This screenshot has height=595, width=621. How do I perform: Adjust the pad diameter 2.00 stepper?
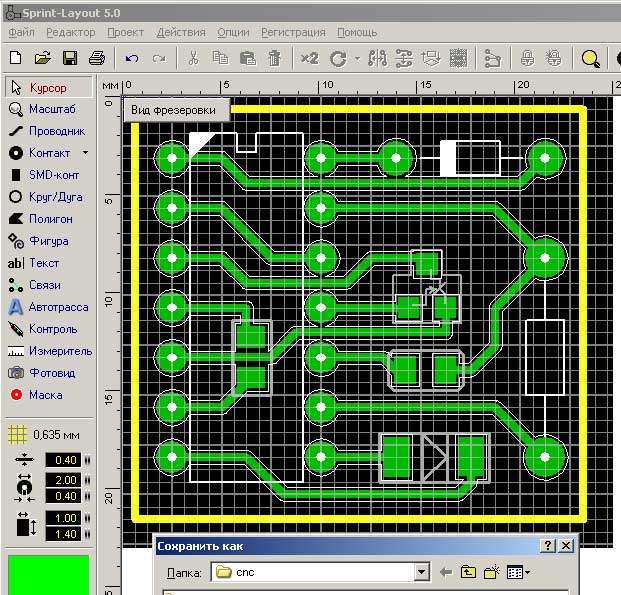87,480
